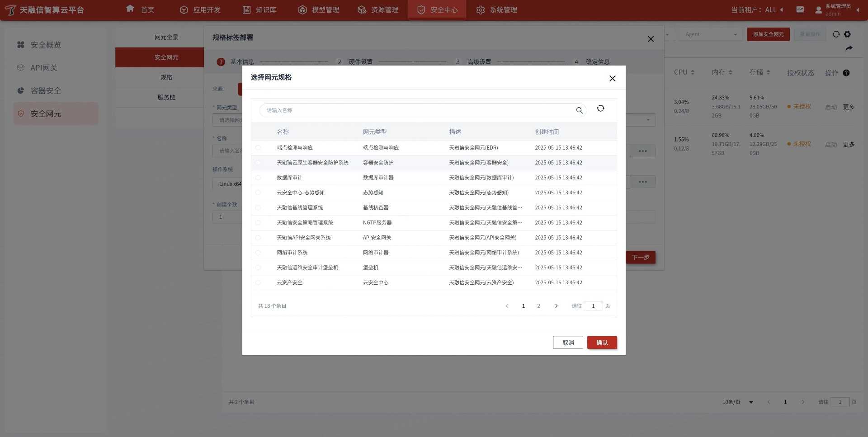
Task: Refresh the network element spec list
Action: (600, 108)
